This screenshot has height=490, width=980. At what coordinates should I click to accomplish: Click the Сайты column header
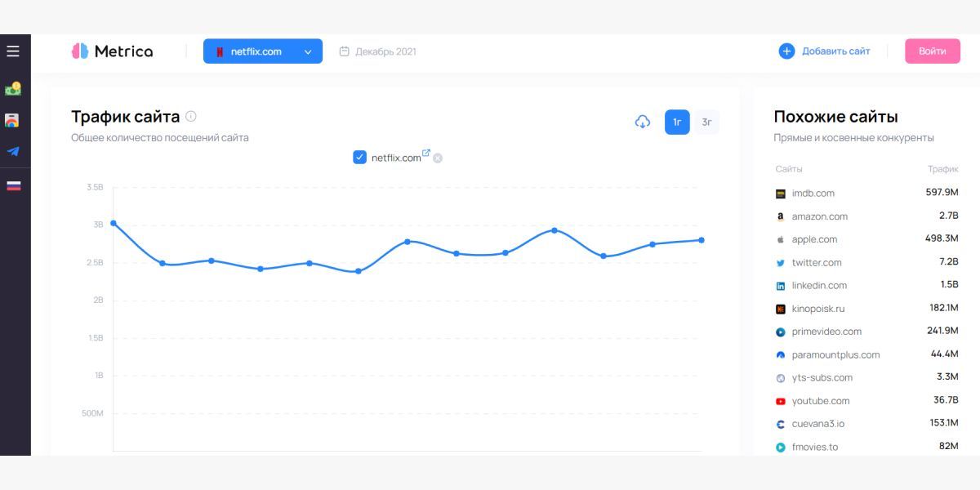(789, 169)
